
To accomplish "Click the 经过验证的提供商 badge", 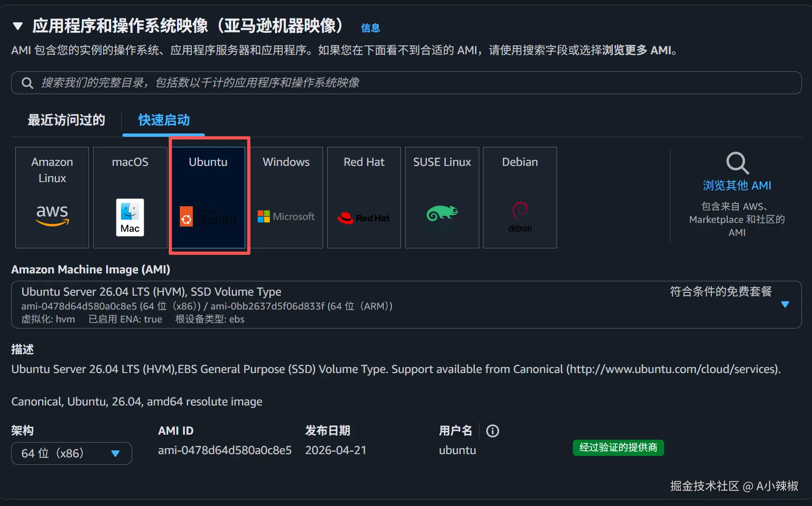I will pyautogui.click(x=618, y=448).
